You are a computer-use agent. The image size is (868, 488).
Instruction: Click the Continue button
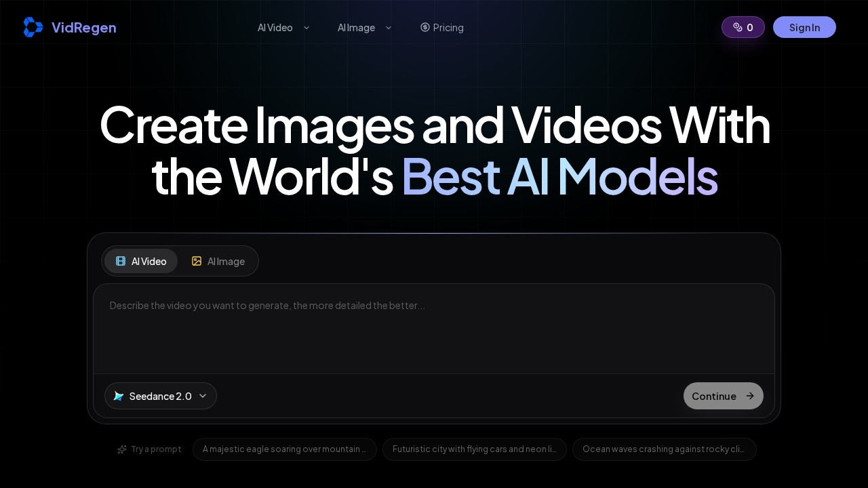[x=724, y=396]
